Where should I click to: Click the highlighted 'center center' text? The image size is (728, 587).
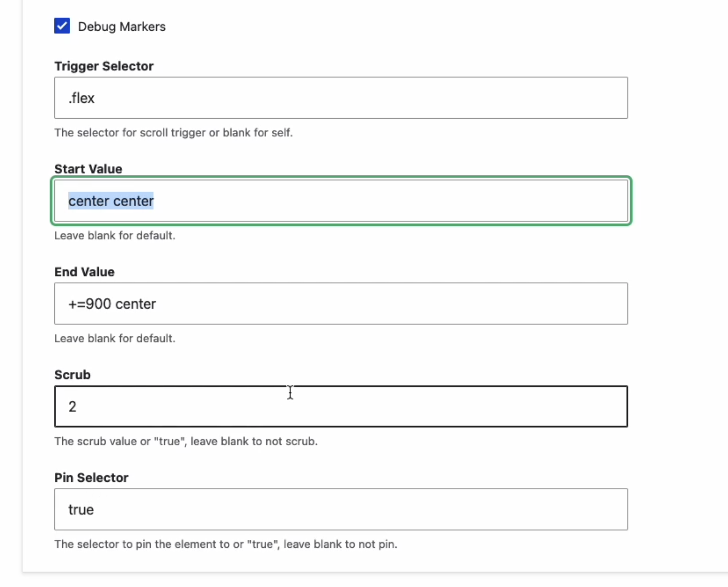[111, 201]
